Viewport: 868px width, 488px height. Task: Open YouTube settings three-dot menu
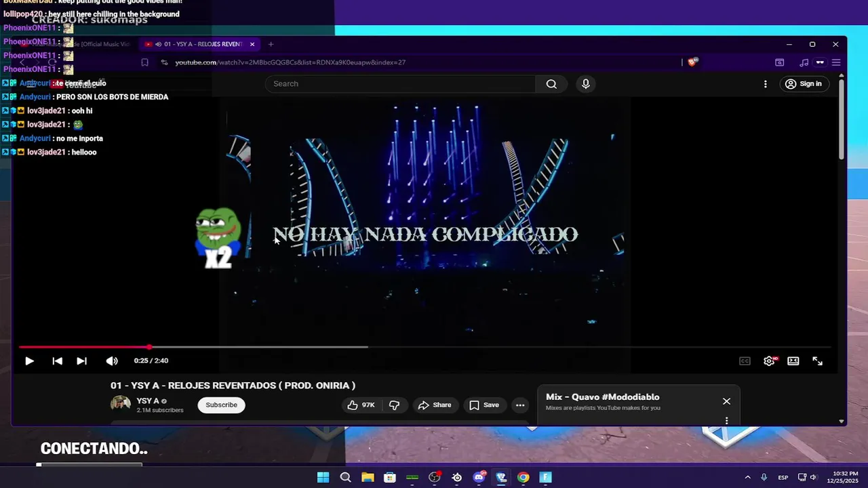point(766,84)
